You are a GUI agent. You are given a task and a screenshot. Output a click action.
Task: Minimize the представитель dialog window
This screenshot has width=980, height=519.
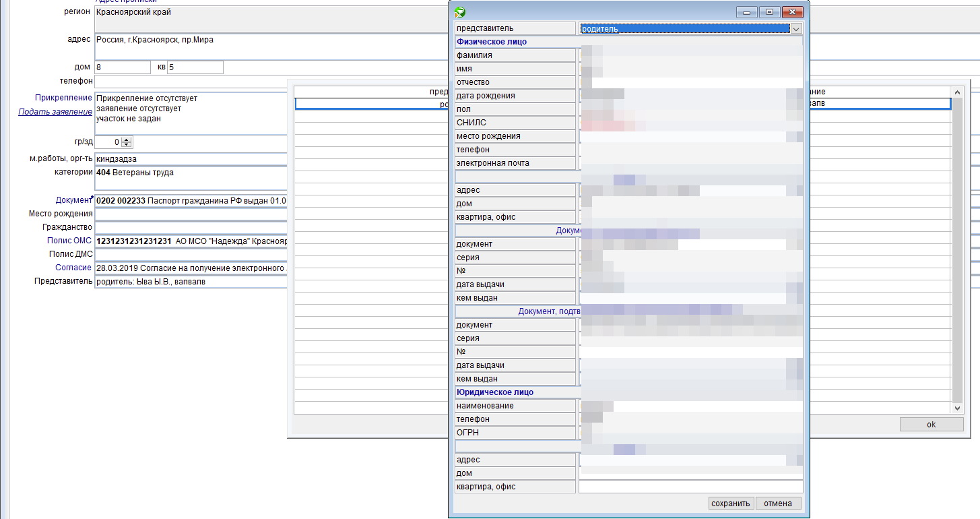coord(746,11)
